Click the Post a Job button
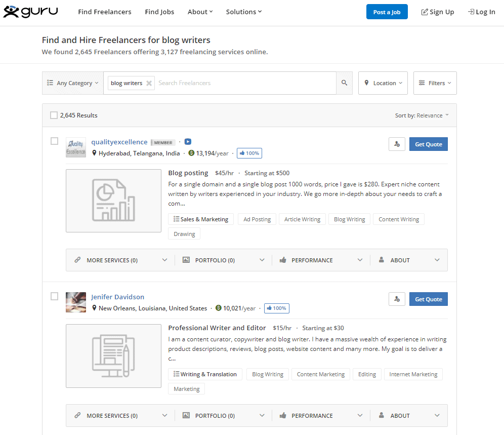504x435 pixels. tap(387, 12)
